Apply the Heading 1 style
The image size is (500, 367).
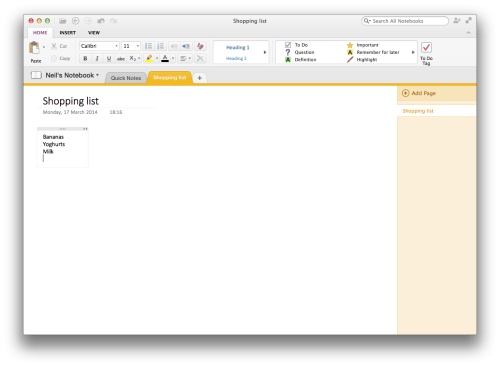[237, 47]
